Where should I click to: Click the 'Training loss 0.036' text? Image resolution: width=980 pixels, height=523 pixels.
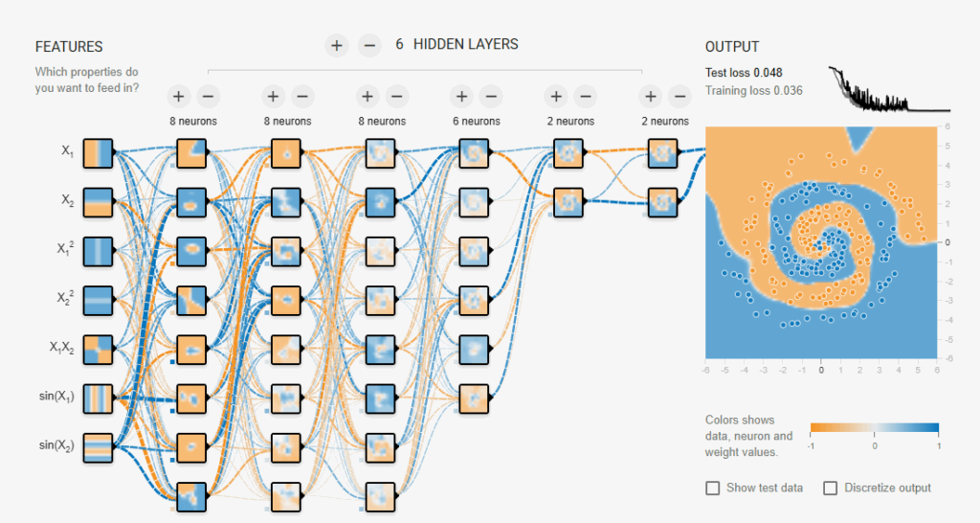coord(754,91)
